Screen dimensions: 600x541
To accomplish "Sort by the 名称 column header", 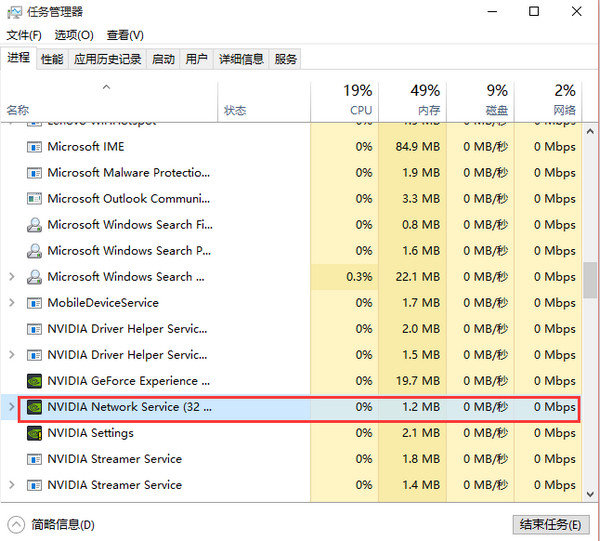I will tap(109, 102).
